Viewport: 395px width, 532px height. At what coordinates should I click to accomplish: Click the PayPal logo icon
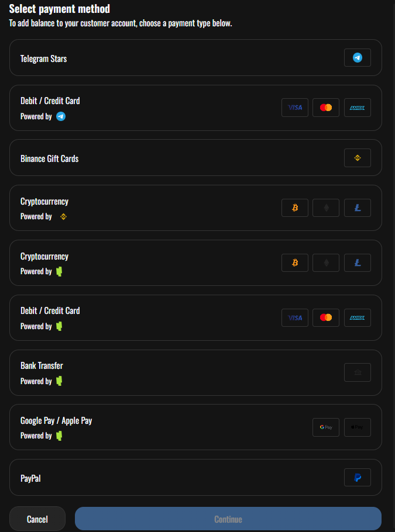(x=357, y=478)
